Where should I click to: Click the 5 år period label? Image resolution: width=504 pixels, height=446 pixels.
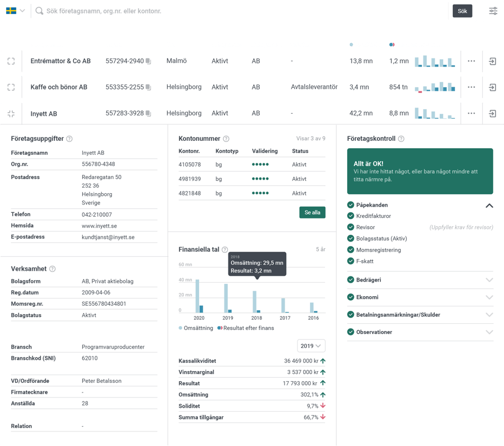coord(321,249)
